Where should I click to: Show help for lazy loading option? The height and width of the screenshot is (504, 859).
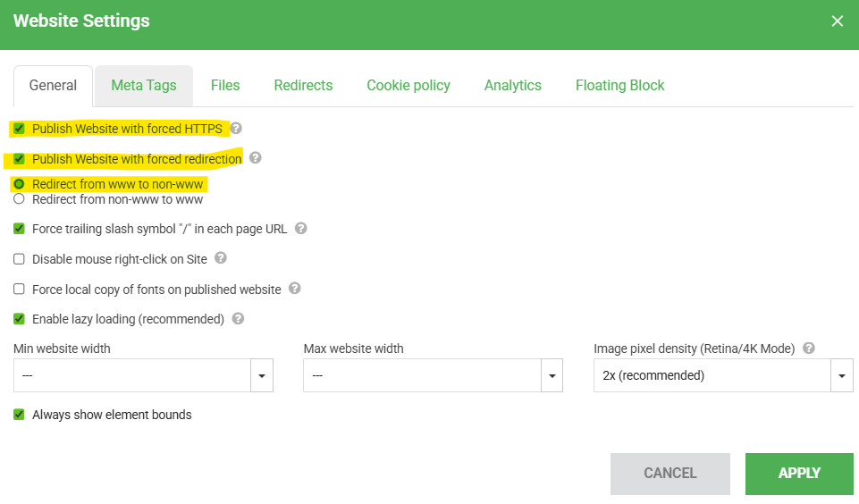pos(238,318)
